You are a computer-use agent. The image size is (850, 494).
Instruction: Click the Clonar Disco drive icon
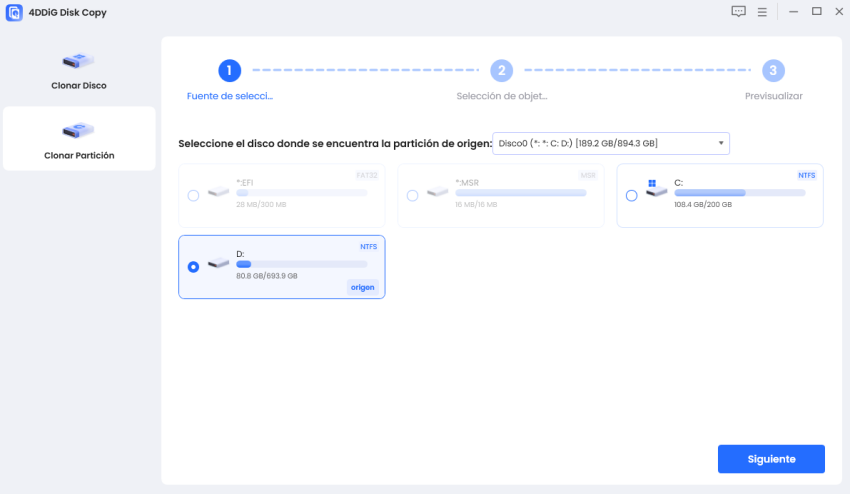click(x=78, y=62)
